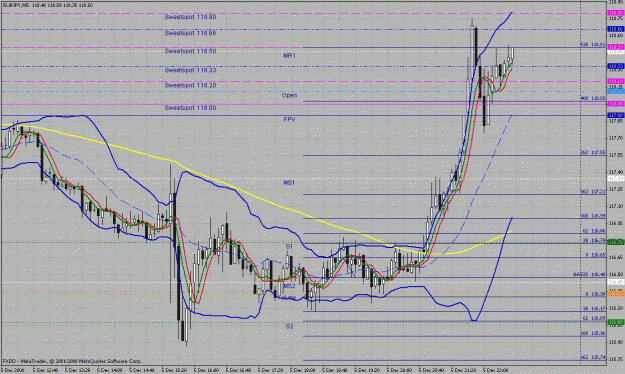The width and height of the screenshot is (625, 374).
Task: Click the '5 Dec 16:00' time axis marker
Action: 207,370
